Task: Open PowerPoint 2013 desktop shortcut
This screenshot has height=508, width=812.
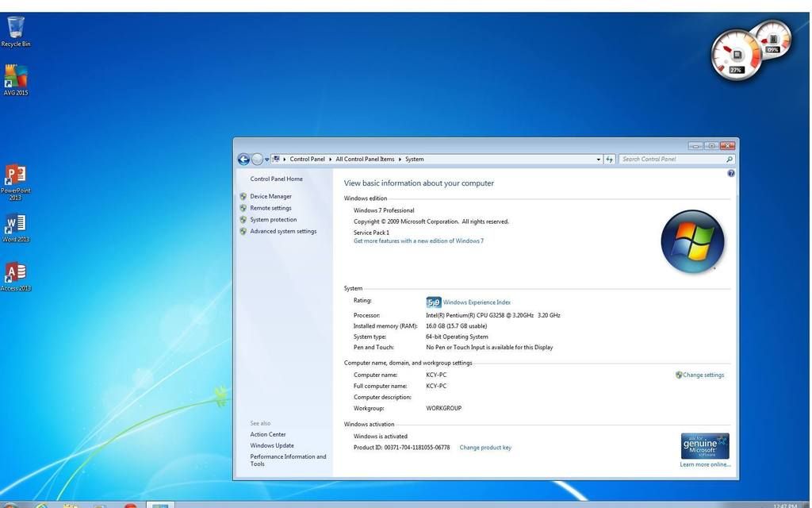Action: (x=16, y=182)
